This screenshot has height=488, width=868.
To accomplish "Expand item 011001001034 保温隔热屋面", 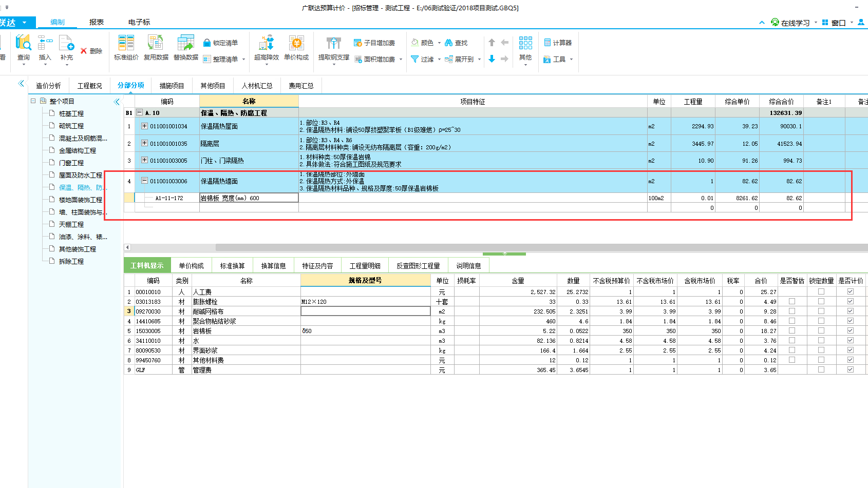I will click(145, 126).
